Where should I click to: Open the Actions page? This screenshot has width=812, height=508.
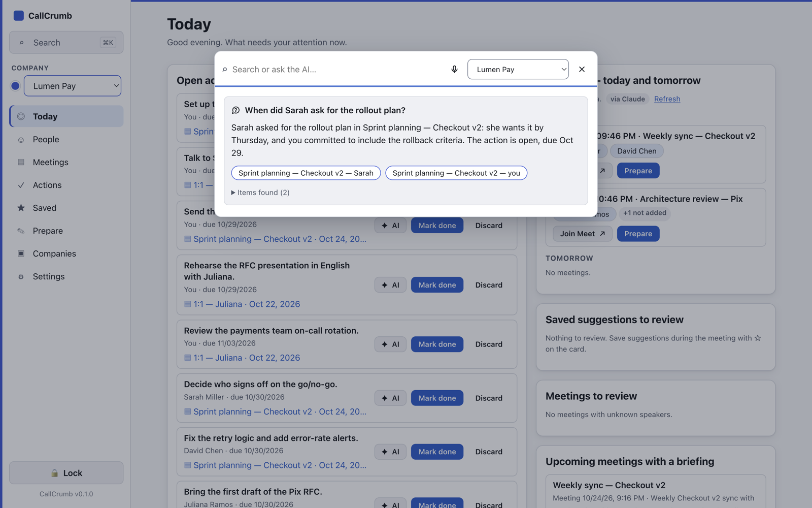(66, 185)
